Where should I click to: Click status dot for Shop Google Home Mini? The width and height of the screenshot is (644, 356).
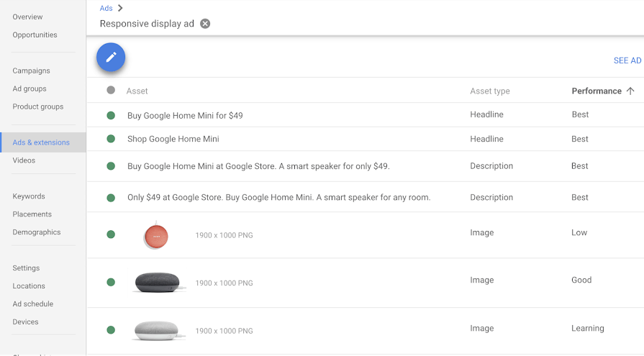pos(111,139)
